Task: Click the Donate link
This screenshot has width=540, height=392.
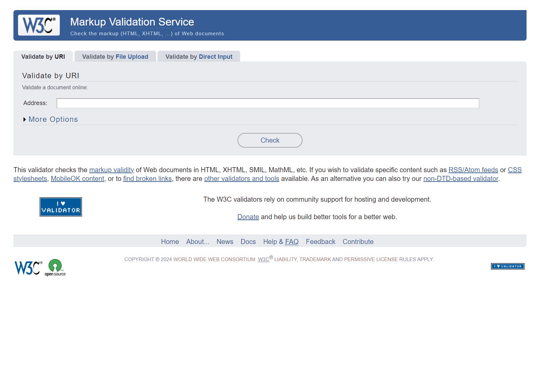Action: click(248, 217)
